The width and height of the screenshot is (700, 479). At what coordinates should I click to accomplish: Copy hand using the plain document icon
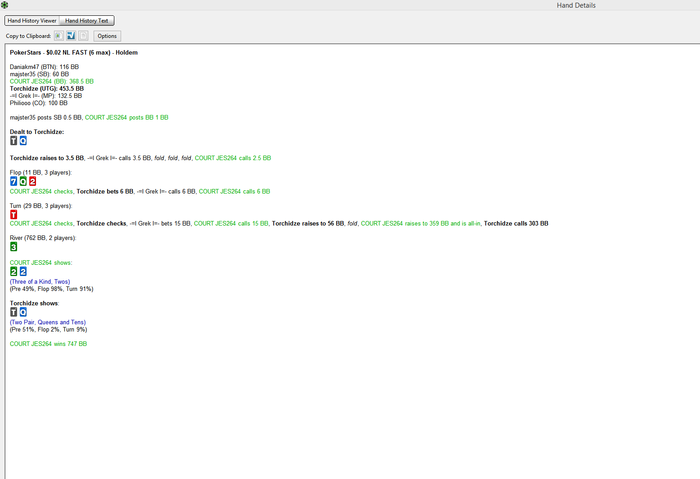(x=83, y=36)
